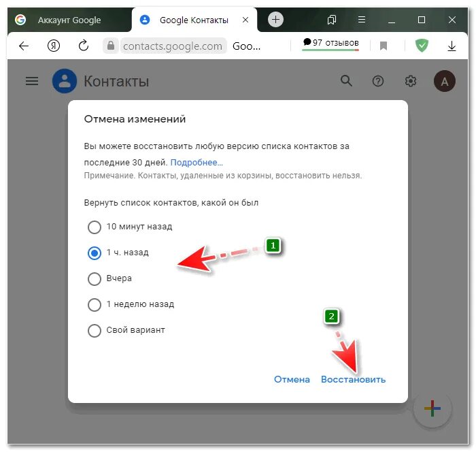
Task: Bookmark the page with bookmark icon
Action: (x=384, y=46)
